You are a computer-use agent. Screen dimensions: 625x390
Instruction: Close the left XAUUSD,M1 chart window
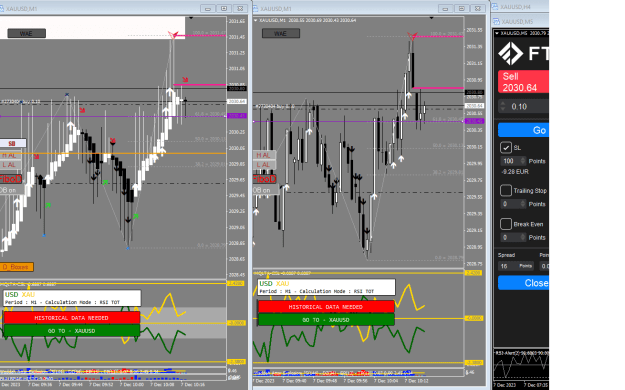pos(240,8)
